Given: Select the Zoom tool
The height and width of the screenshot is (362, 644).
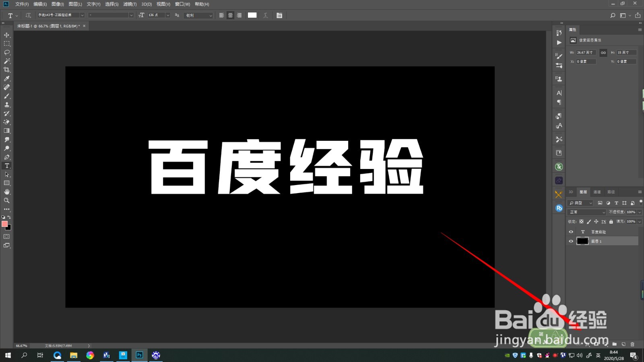Looking at the screenshot, I should click(x=7, y=200).
